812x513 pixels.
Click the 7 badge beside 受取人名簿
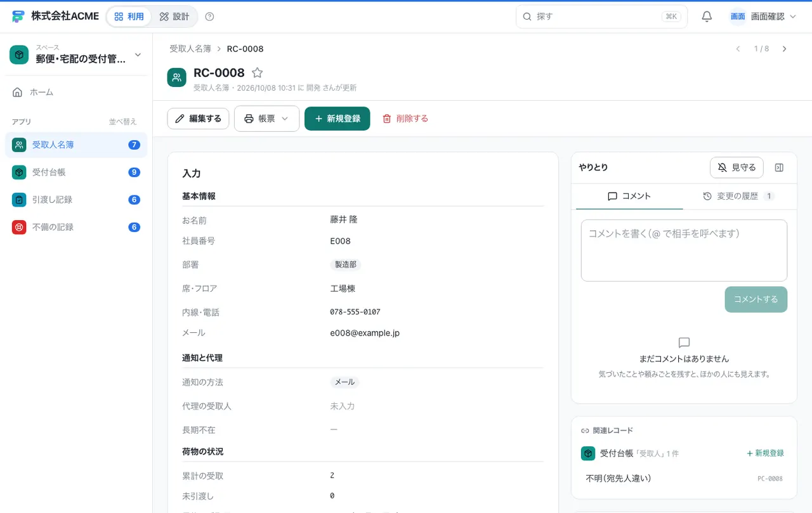click(x=134, y=145)
